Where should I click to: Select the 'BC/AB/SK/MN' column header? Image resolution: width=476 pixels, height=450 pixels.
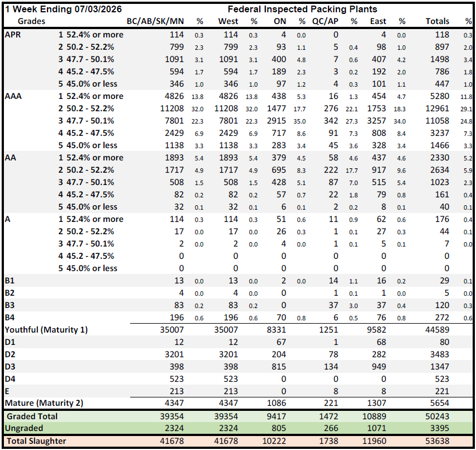(156, 21)
